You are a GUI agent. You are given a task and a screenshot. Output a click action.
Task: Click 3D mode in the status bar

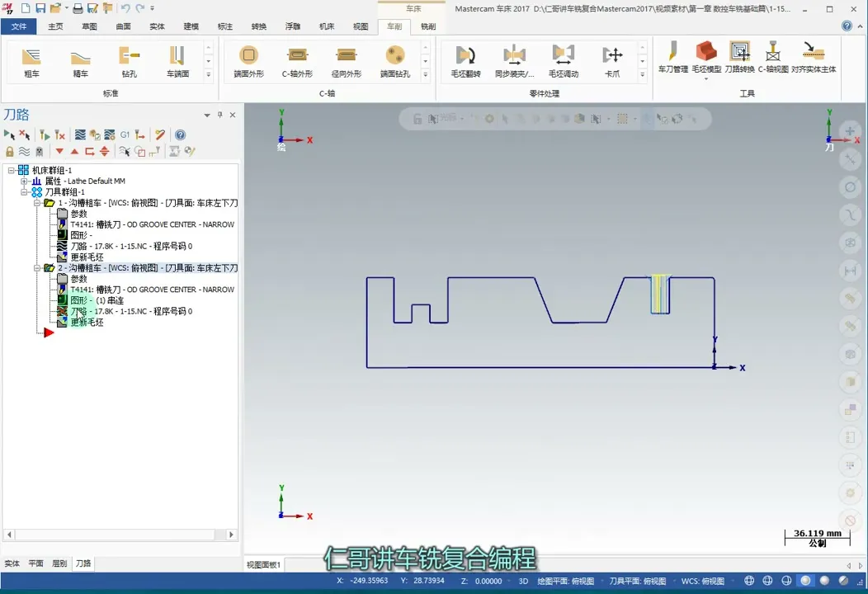(x=523, y=581)
